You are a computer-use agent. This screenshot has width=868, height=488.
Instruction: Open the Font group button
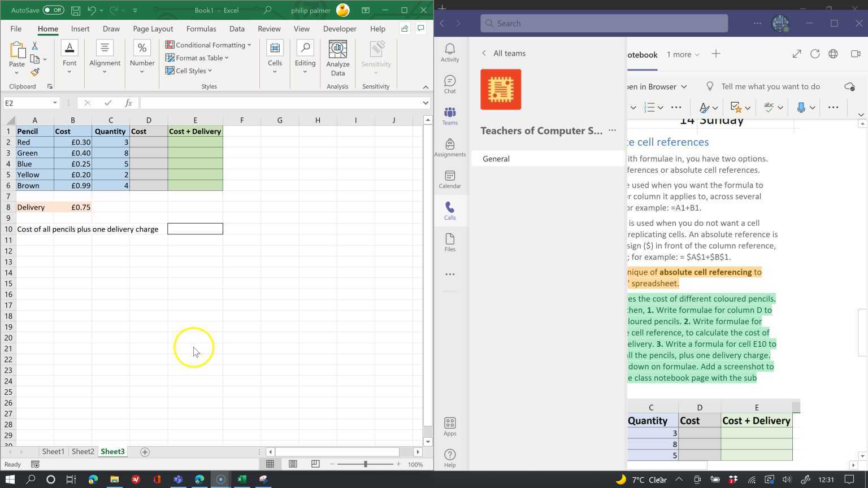click(x=70, y=58)
